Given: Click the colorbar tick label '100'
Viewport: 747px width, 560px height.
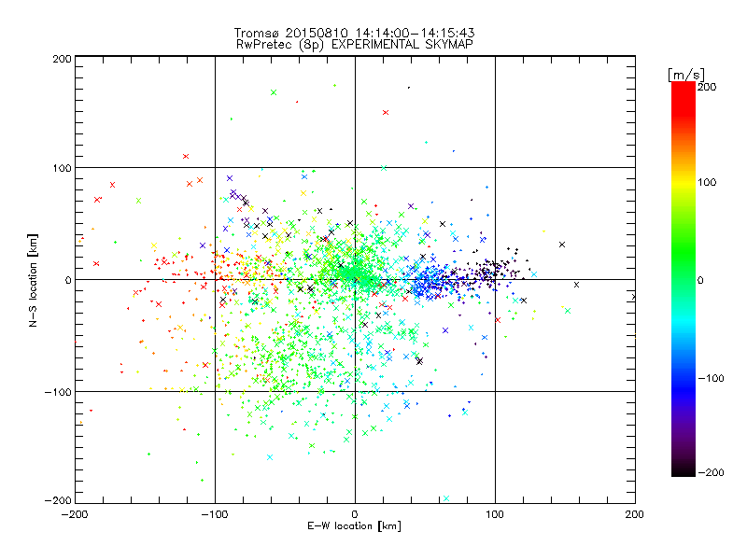Looking at the screenshot, I should click(x=707, y=182).
